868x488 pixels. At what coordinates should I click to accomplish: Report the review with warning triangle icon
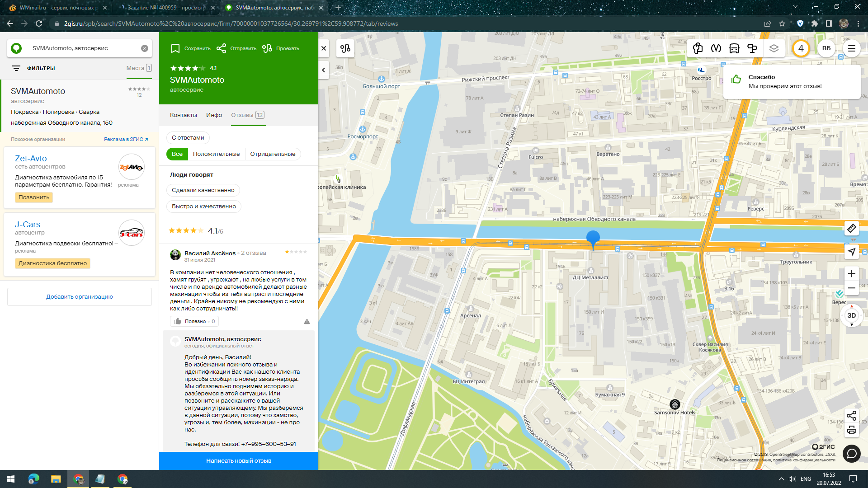(x=307, y=321)
